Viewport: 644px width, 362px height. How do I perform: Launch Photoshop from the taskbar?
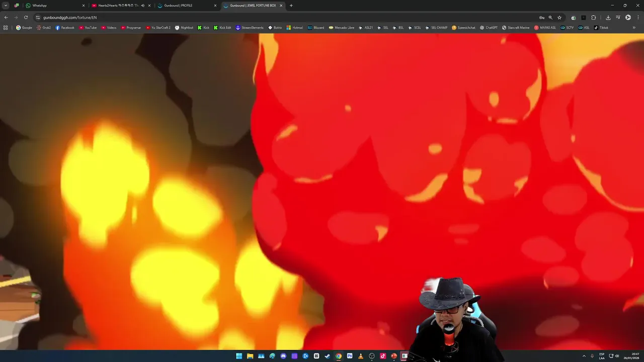(x=350, y=356)
